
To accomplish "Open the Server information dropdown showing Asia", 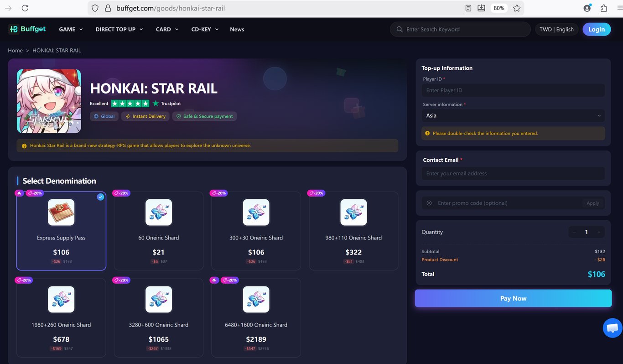I will [513, 116].
